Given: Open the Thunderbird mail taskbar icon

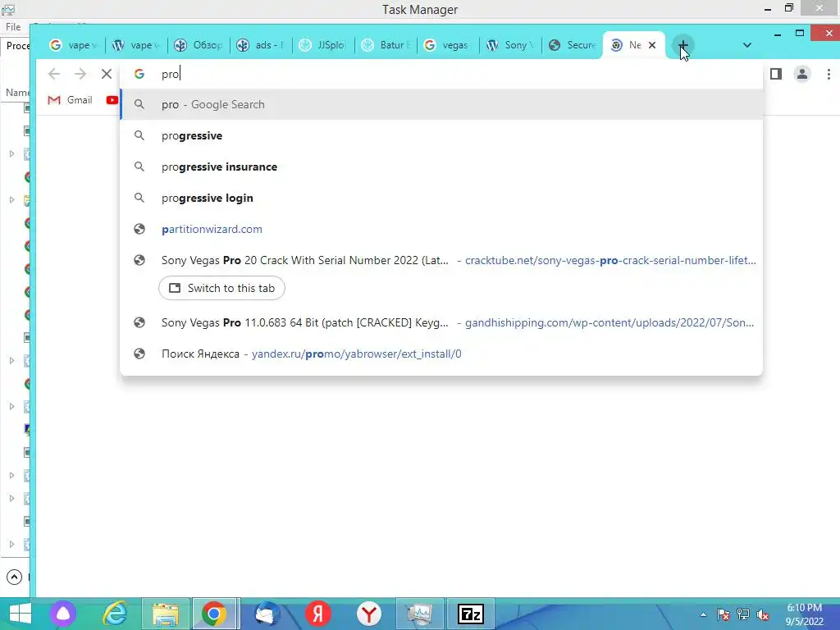Looking at the screenshot, I should coord(267,614).
